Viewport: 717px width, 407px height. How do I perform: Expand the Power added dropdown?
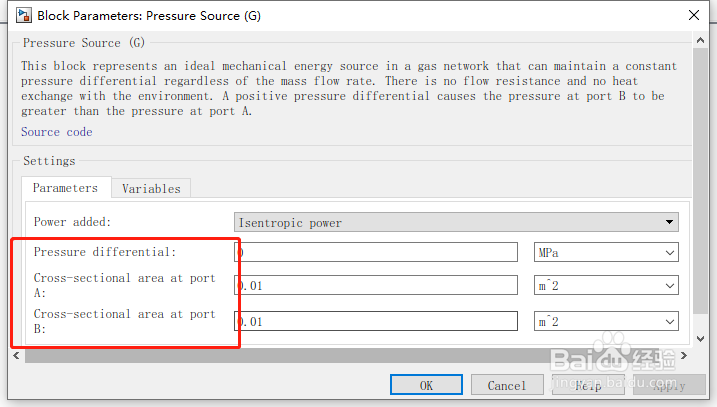click(456, 222)
